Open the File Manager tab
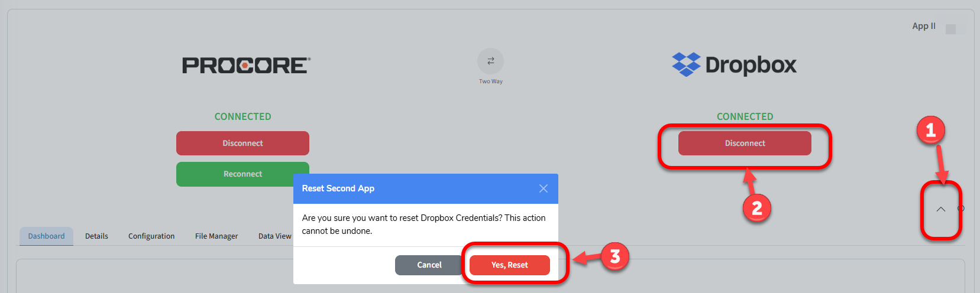 click(x=216, y=236)
